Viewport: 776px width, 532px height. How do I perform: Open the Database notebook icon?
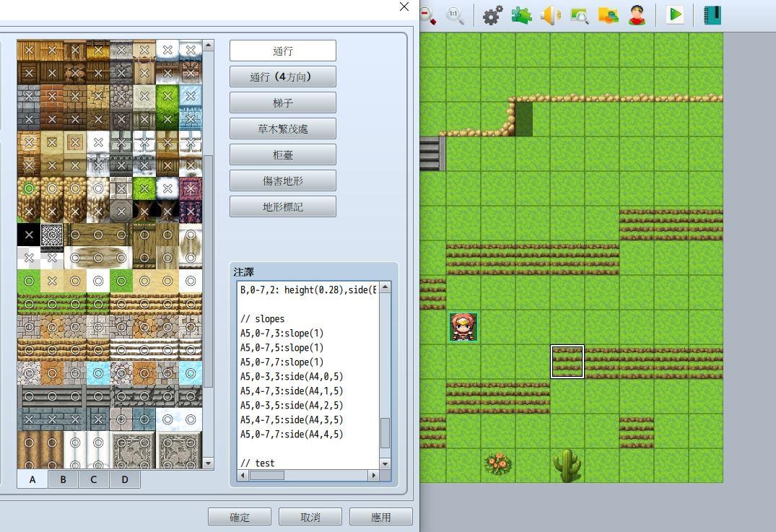click(711, 14)
